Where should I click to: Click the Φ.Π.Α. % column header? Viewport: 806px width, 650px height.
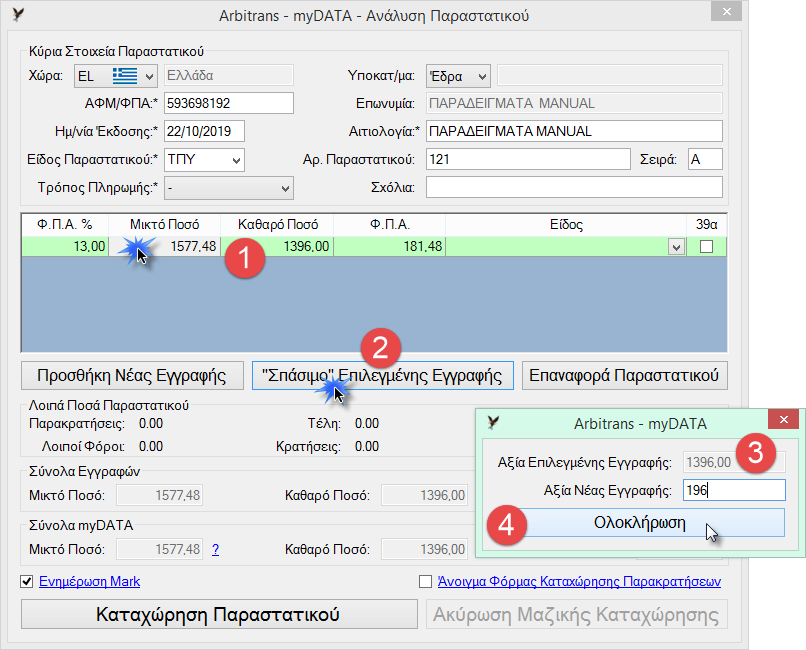point(65,225)
